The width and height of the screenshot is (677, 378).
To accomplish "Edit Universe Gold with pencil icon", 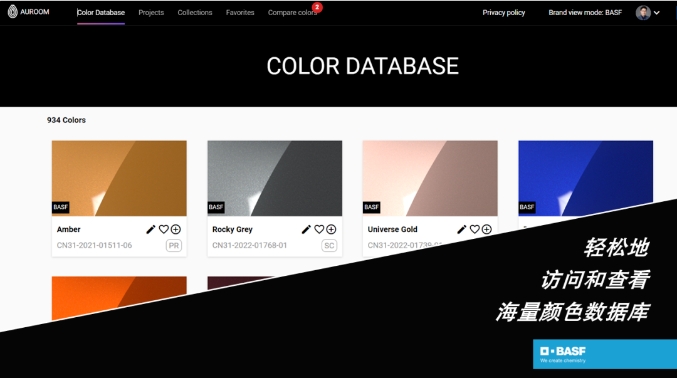I will [x=462, y=229].
